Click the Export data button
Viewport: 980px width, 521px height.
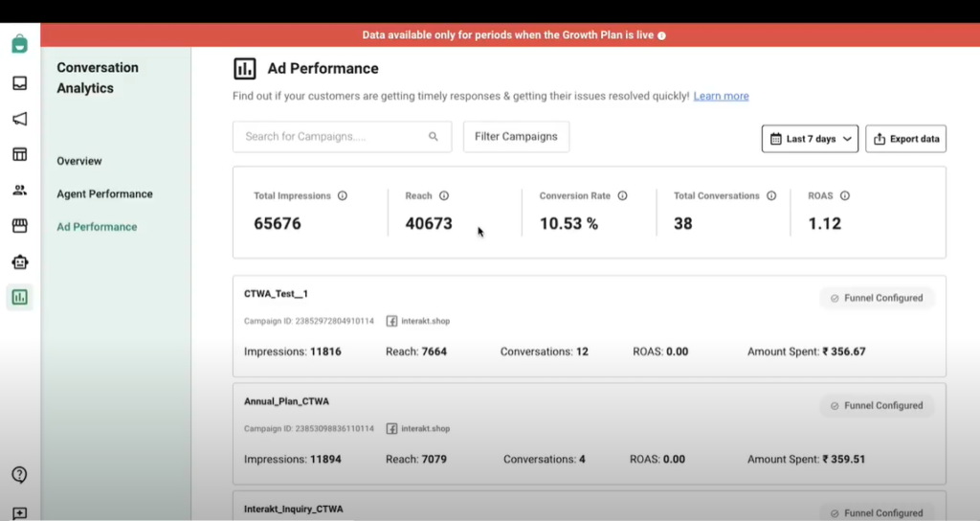[905, 139]
